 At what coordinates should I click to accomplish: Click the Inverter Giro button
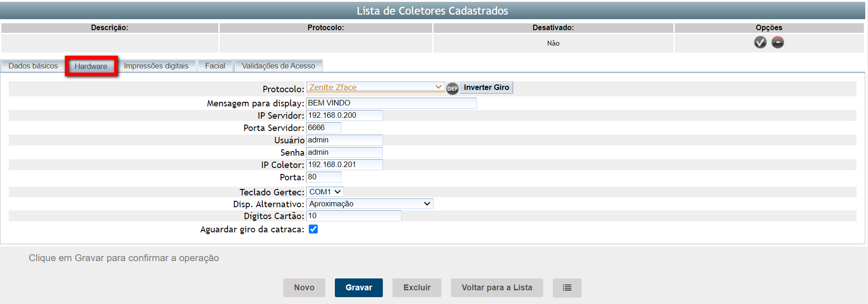486,87
